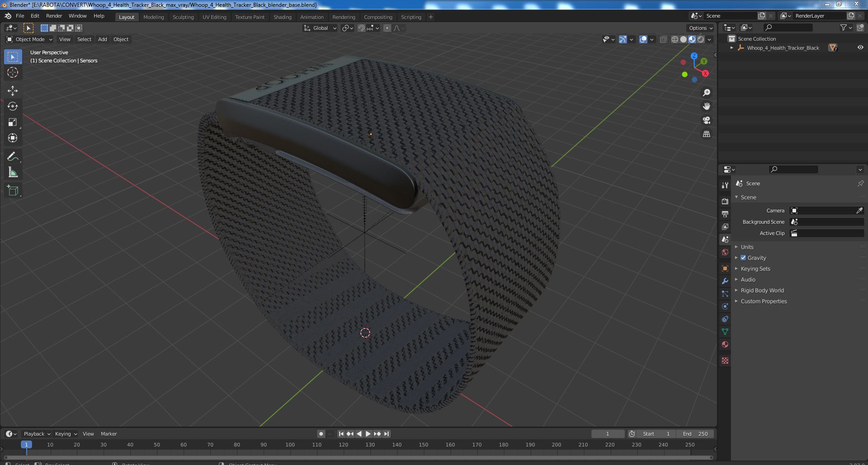Image resolution: width=868 pixels, height=465 pixels.
Task: Open the Object properties tab
Action: coord(725,268)
